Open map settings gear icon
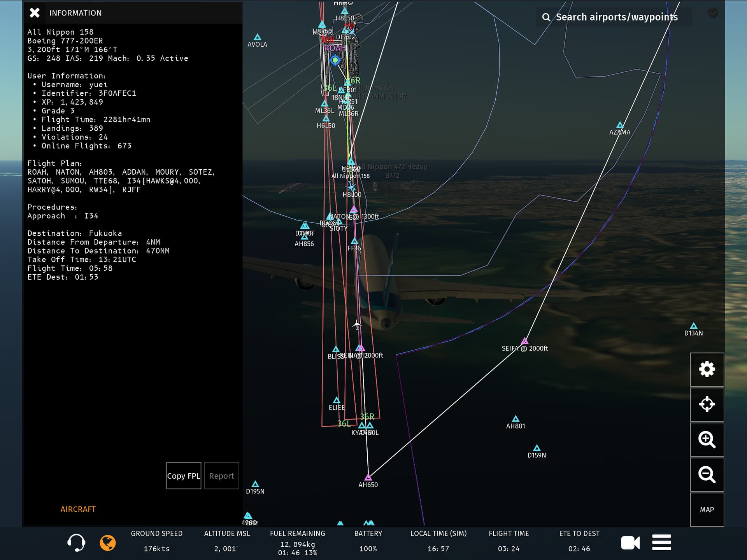 [x=707, y=369]
